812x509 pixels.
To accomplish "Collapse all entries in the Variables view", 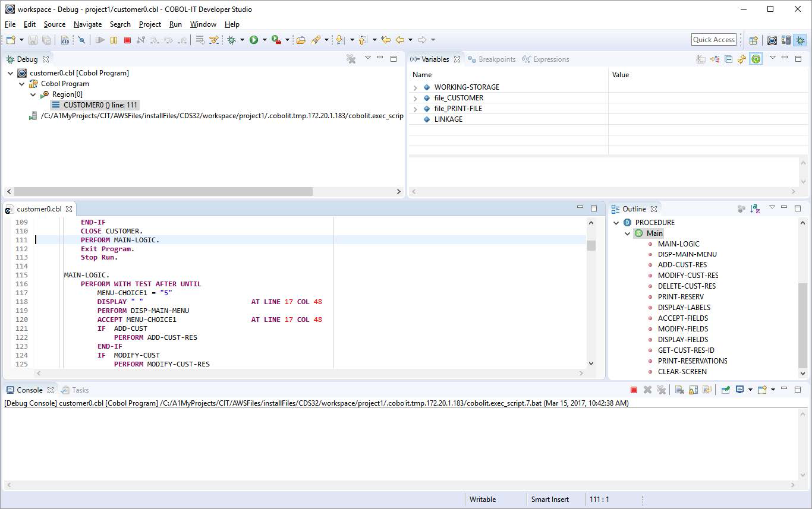I will 728,59.
